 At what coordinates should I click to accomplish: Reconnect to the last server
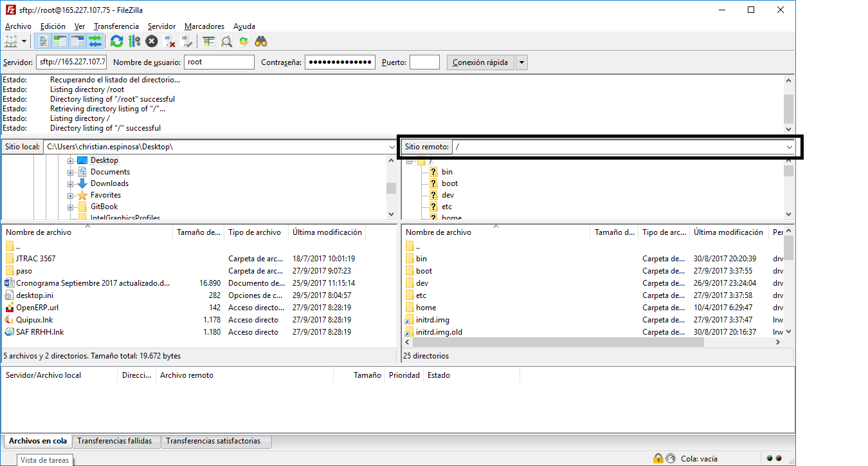tap(187, 41)
